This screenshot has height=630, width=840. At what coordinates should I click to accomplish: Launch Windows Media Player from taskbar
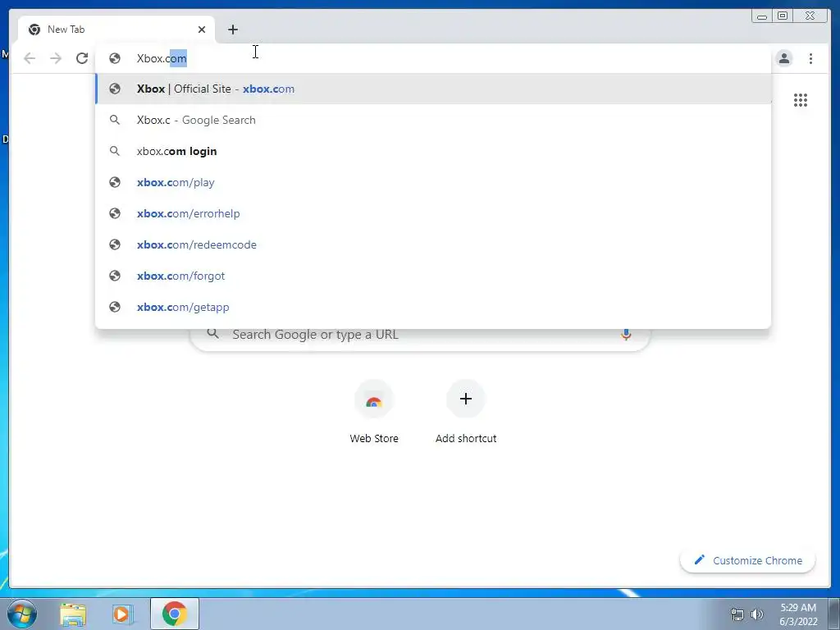[x=122, y=614]
